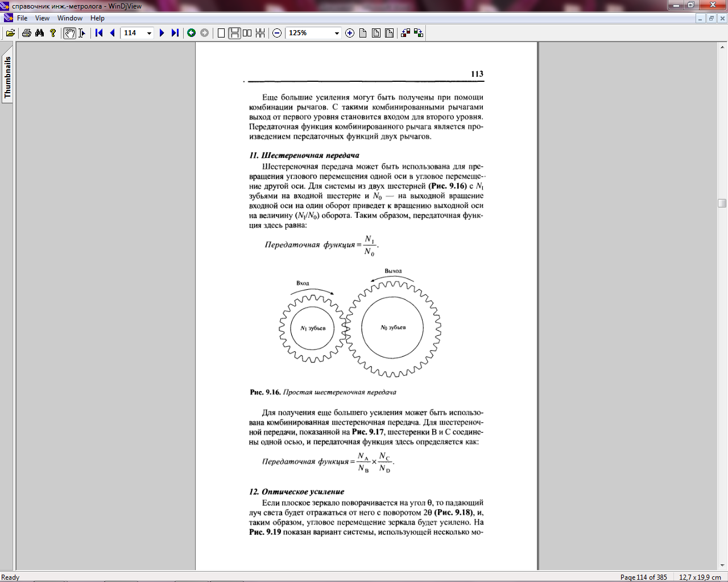Close the inner document window
This screenshot has height=582, width=728.
point(722,18)
